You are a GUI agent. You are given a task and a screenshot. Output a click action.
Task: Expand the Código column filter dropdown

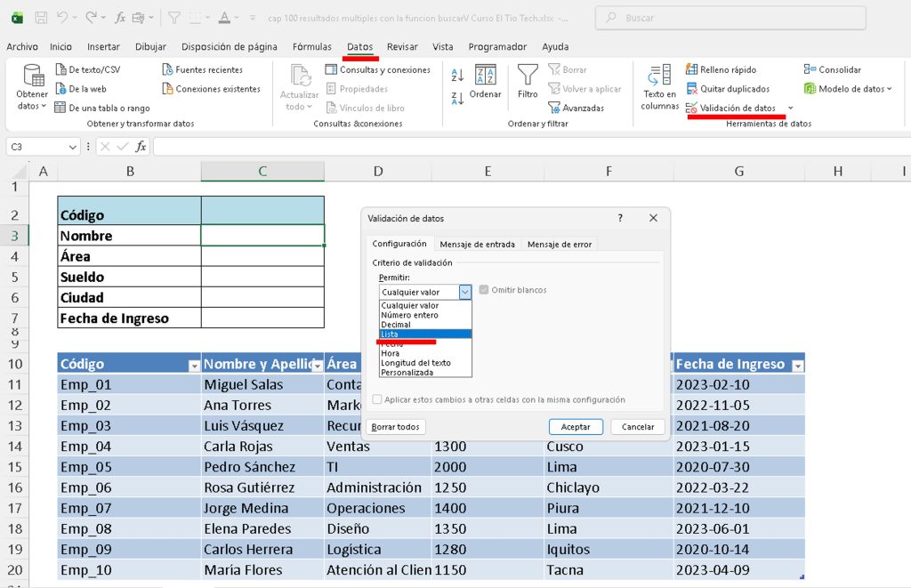[193, 365]
